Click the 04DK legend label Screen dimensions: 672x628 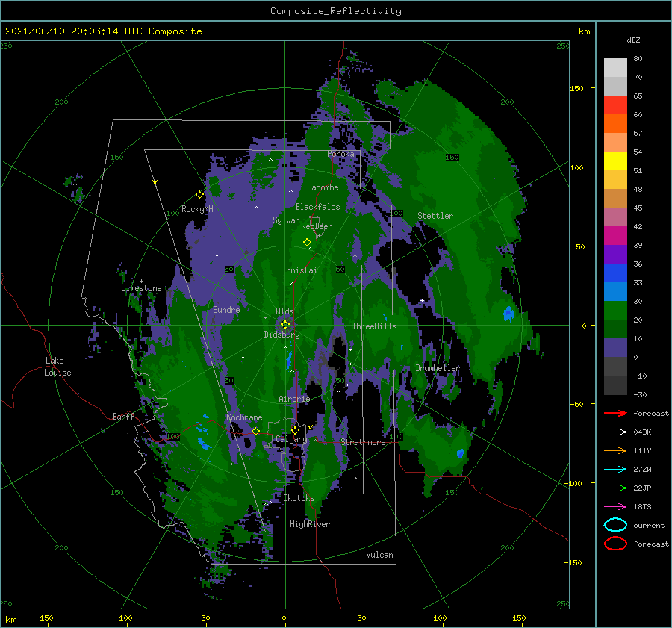click(642, 432)
